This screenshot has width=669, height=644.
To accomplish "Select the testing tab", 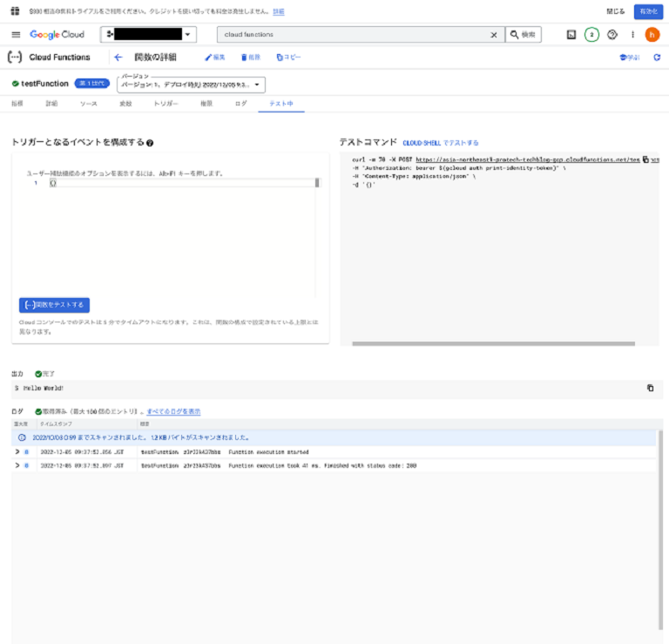I will (x=281, y=104).
